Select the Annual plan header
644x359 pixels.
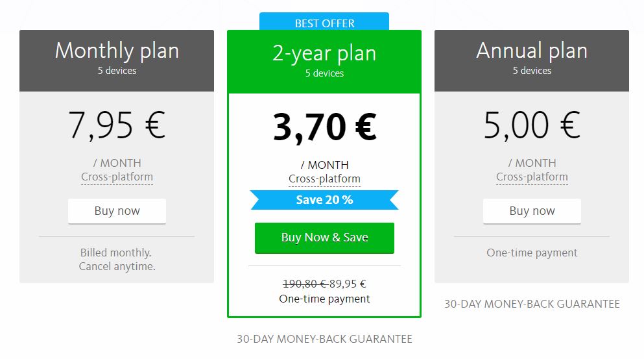pos(532,60)
